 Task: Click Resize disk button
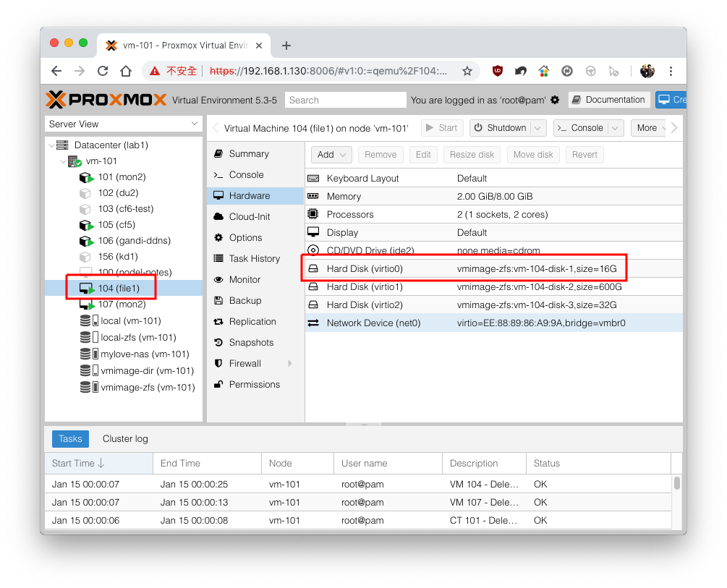click(472, 155)
